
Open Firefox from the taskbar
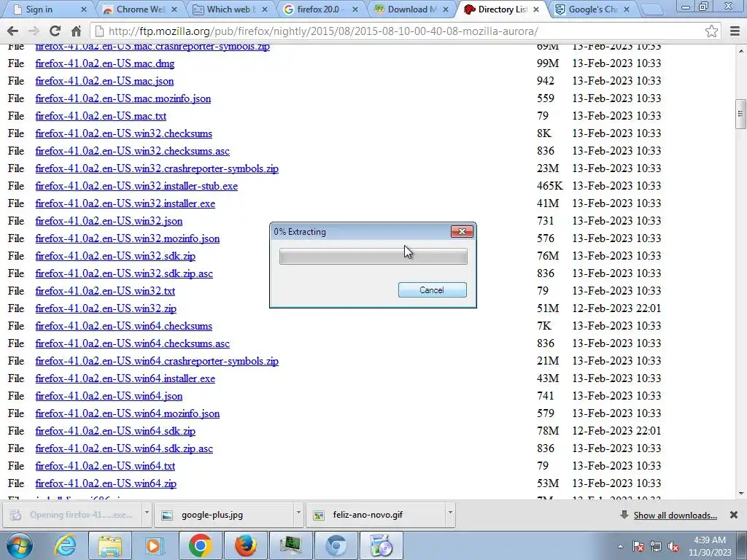pos(246,545)
